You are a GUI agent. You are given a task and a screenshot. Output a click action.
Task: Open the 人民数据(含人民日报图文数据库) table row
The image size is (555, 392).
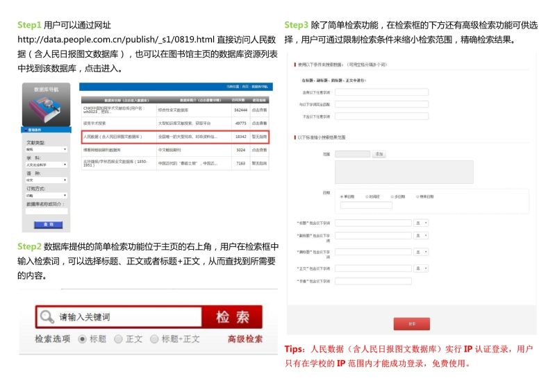pos(175,137)
